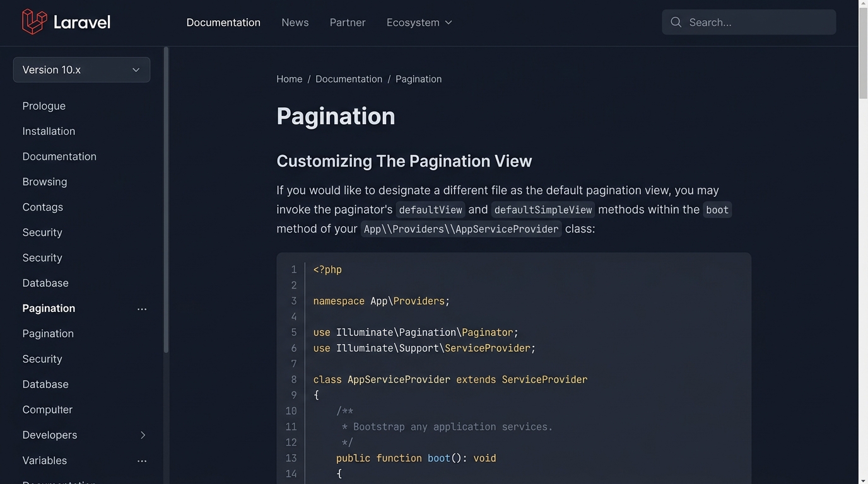Open Variables in the sidebar
This screenshot has height=484, width=868.
pos(45,461)
